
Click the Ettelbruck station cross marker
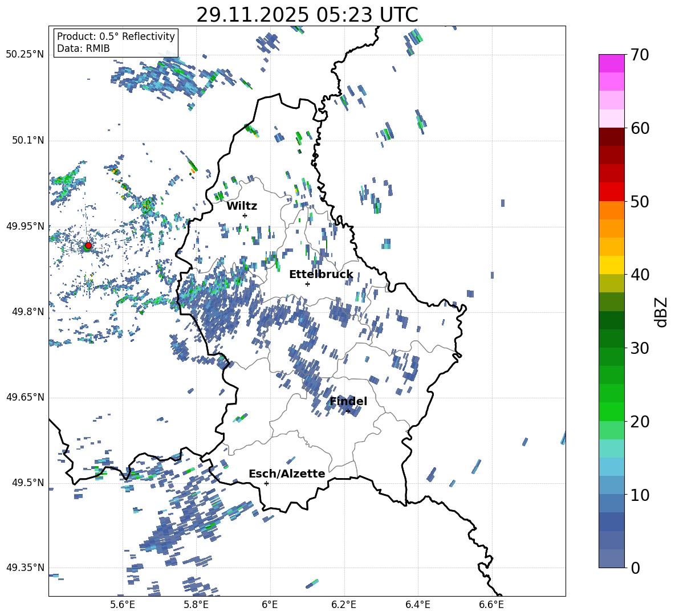(307, 284)
